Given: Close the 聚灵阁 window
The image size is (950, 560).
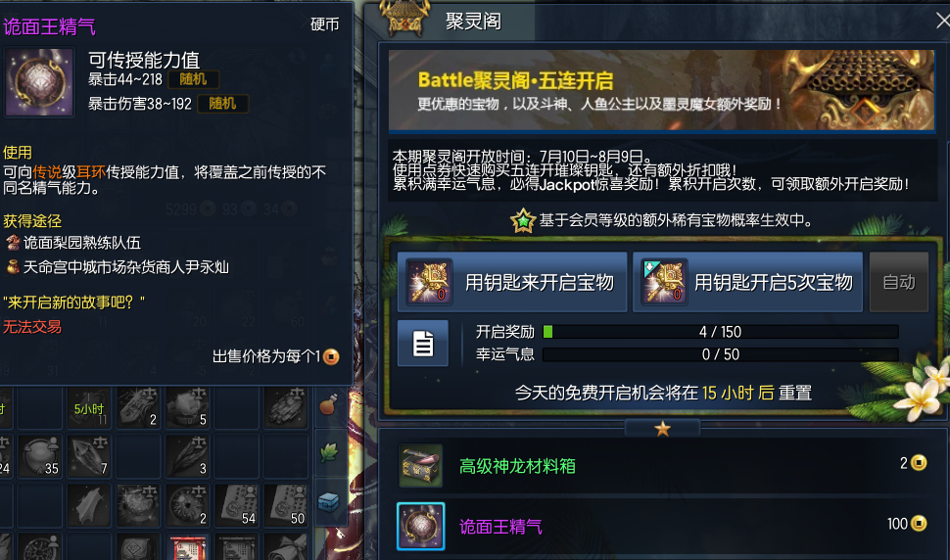Looking at the screenshot, I should coord(943,22).
